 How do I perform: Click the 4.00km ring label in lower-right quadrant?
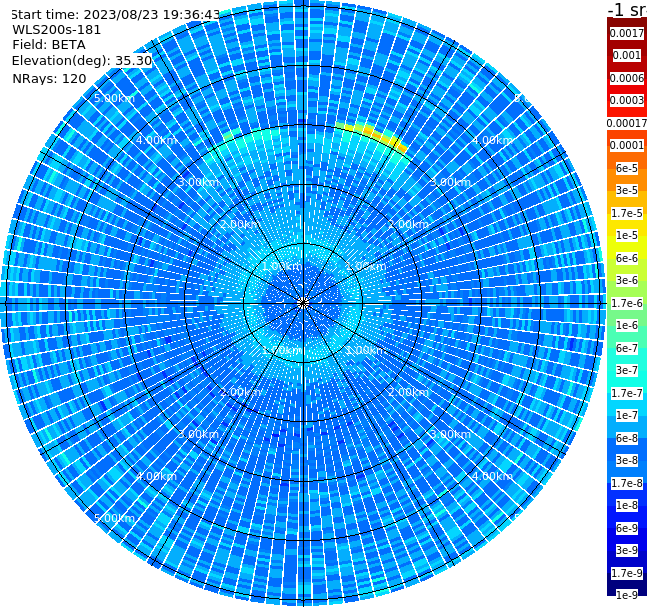tap(493, 476)
